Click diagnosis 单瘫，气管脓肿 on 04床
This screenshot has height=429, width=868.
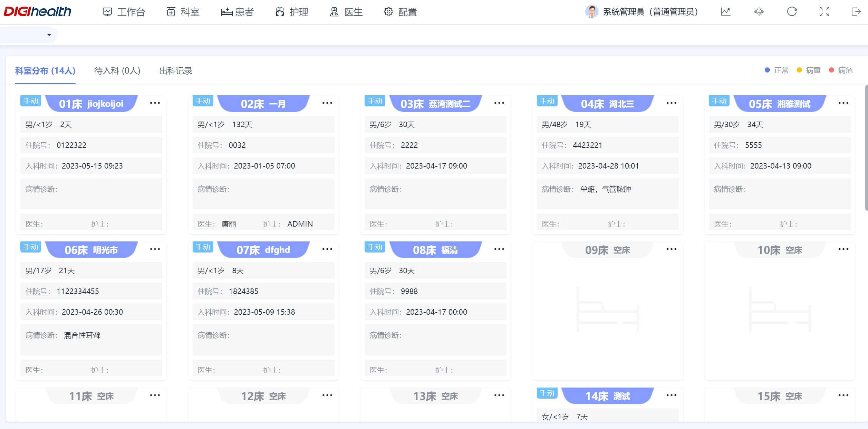coord(606,189)
